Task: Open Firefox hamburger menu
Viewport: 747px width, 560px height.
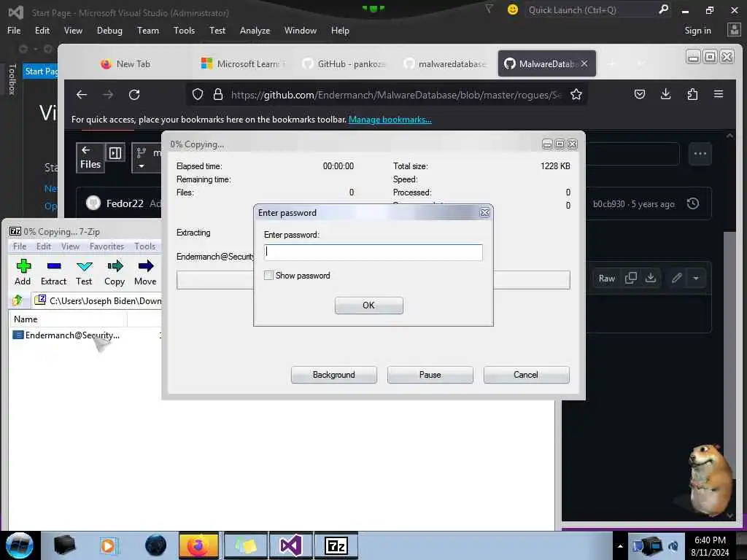Action: point(719,94)
